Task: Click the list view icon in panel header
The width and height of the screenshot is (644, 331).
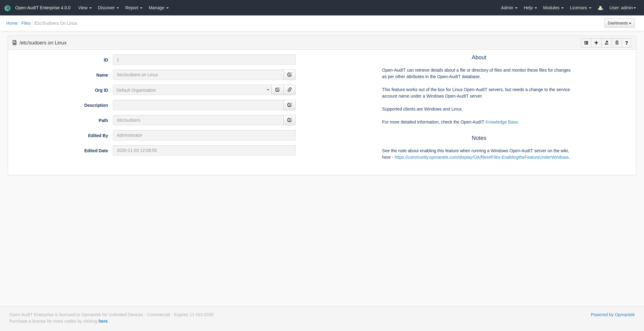Action: pos(586,43)
